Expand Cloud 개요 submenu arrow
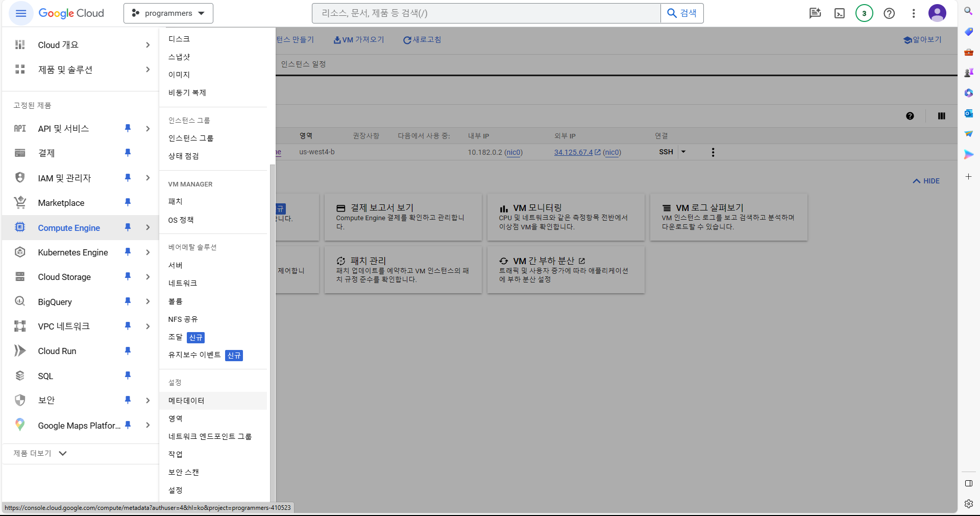Screen dimensions: 980x516 point(148,45)
